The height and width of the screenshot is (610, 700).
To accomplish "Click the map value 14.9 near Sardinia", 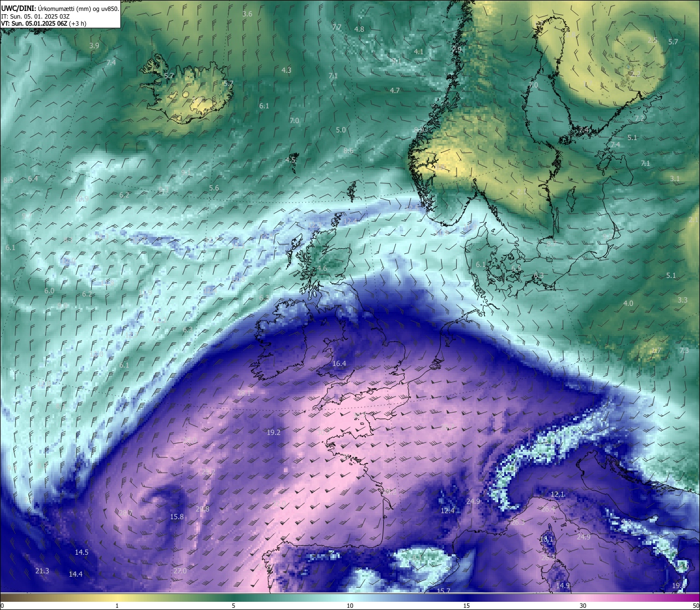I will (x=563, y=586).
